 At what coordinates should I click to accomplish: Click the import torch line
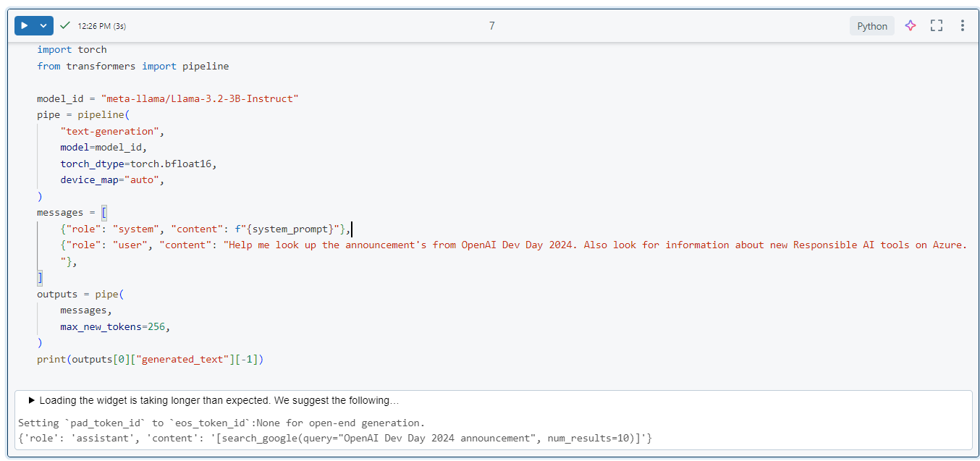pyautogui.click(x=72, y=50)
